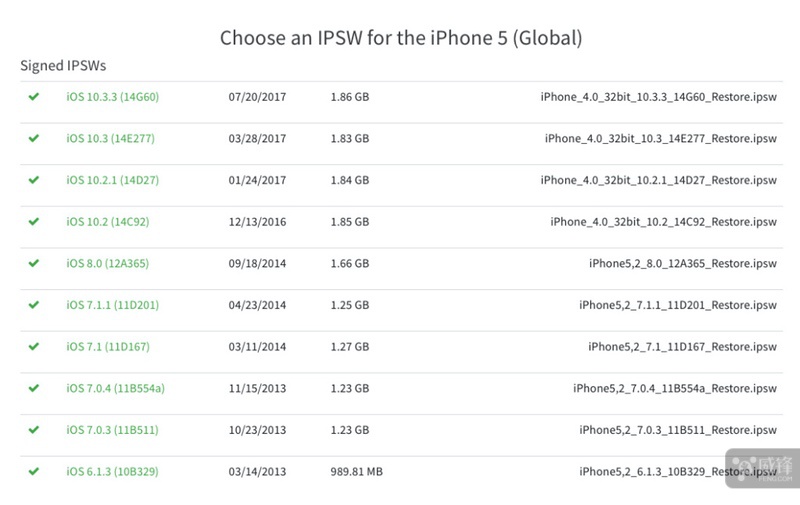Click the signed checkmark for iOS 10.2.1
Viewport: 800px width, 505px height.
pyautogui.click(x=34, y=180)
